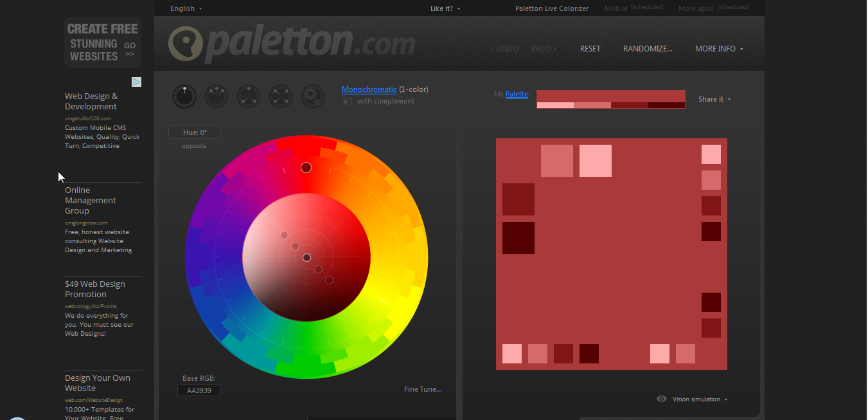Open Paletton Live Colorizer

pos(551,8)
